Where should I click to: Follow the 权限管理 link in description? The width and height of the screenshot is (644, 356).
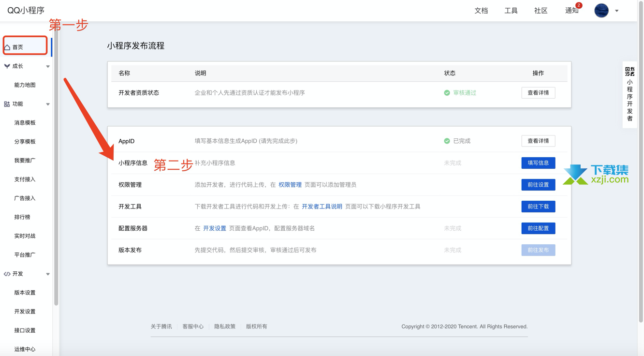[x=290, y=185]
